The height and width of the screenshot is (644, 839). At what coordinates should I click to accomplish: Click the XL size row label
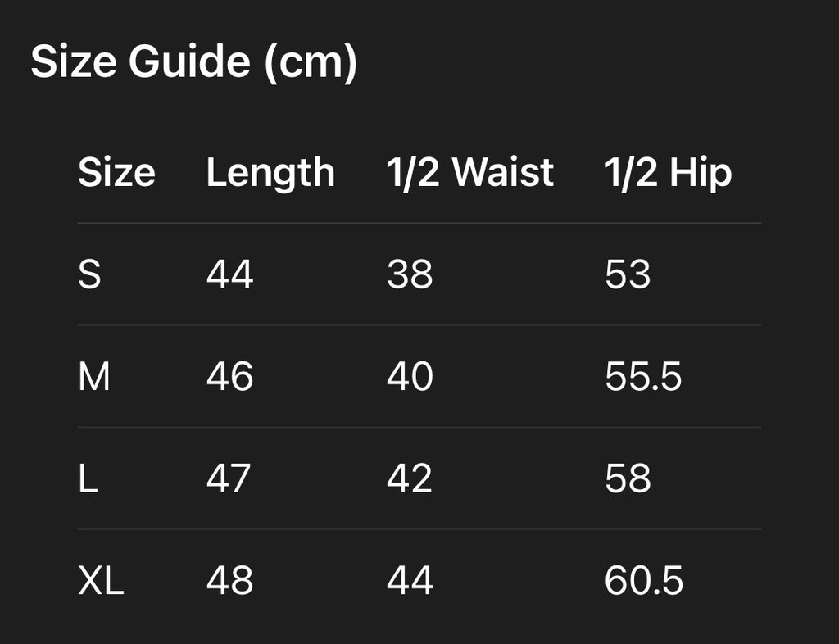pyautogui.click(x=101, y=581)
